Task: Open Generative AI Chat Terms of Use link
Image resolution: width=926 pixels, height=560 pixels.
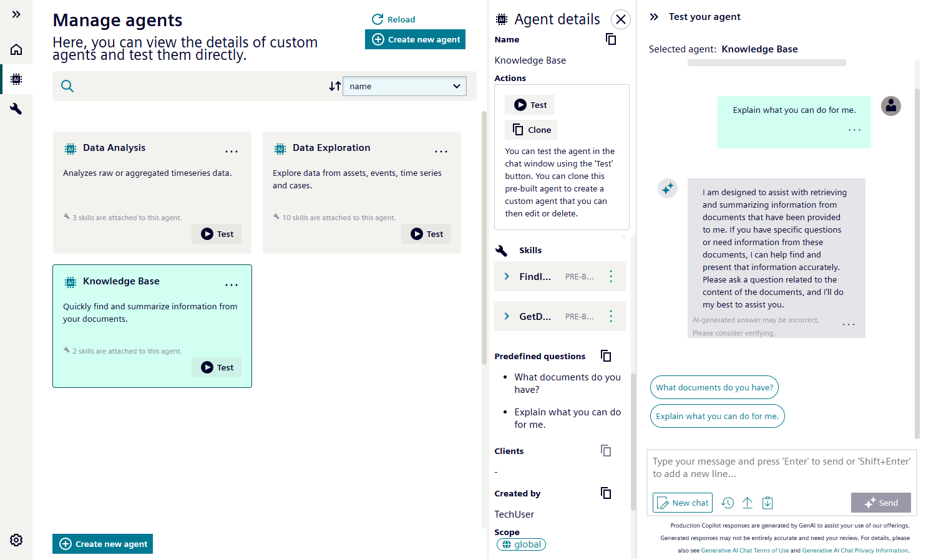Action: coord(744,551)
